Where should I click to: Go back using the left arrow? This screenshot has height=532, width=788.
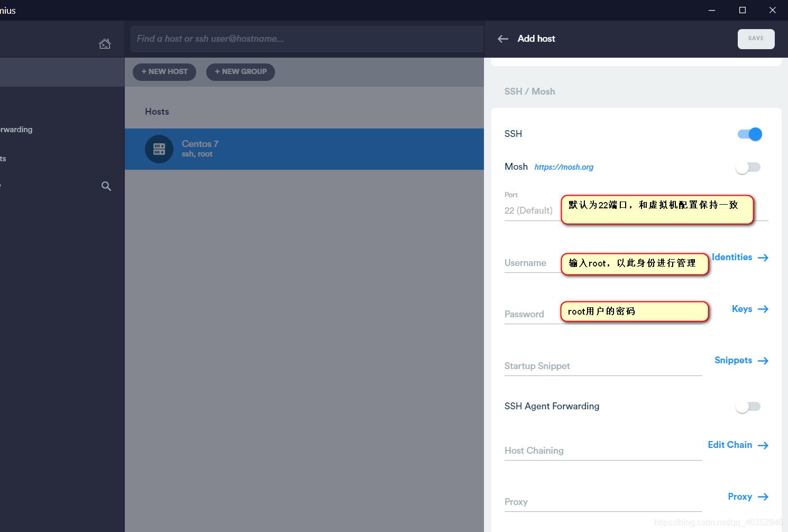coord(503,39)
